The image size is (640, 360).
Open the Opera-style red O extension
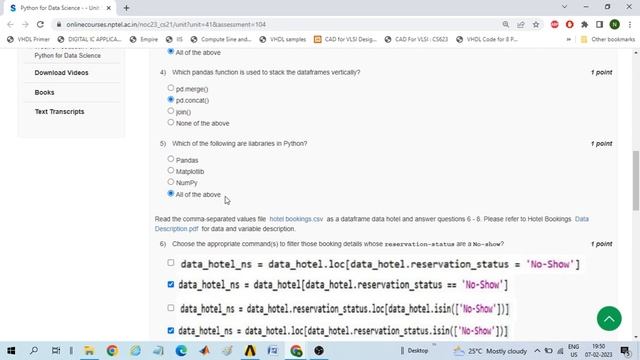coord(569,24)
